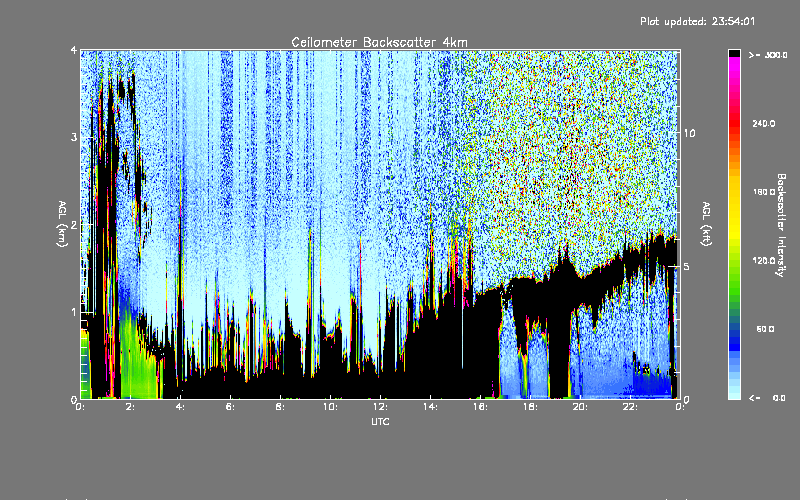Click the "5" tick on the AGL (kft) axis
Image resolution: width=800 pixels, height=500 pixels.
coord(686,266)
